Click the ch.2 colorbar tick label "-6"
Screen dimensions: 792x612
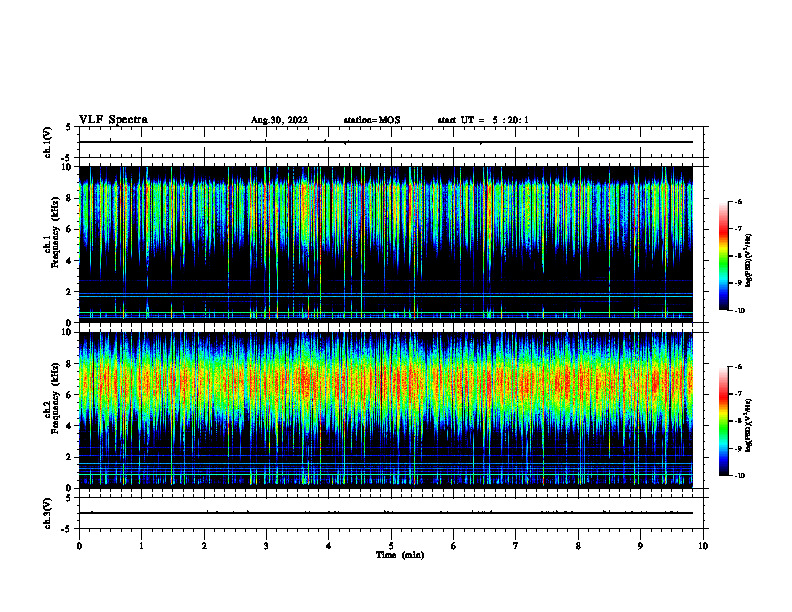click(x=738, y=367)
